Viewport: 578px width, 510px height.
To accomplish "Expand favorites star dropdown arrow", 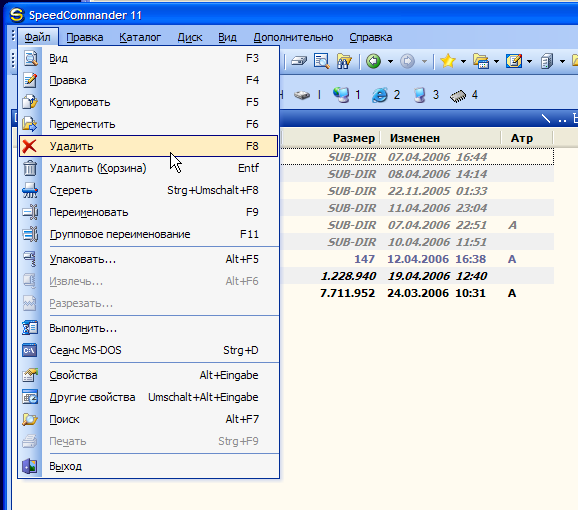I will coord(463,62).
